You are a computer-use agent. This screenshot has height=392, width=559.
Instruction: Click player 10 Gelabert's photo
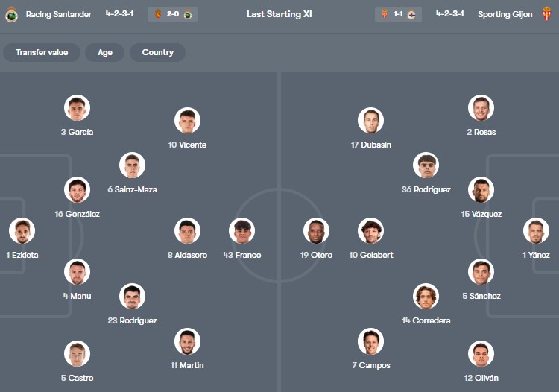pyautogui.click(x=370, y=231)
